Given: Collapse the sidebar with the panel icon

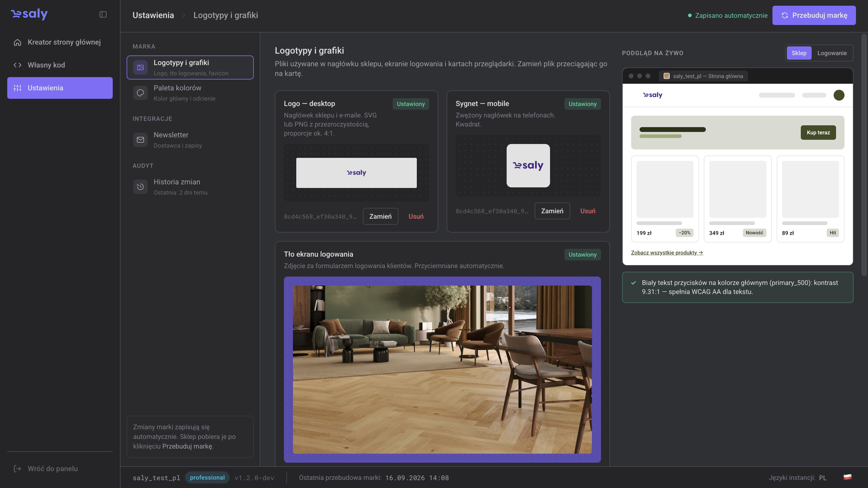Looking at the screenshot, I should point(103,14).
